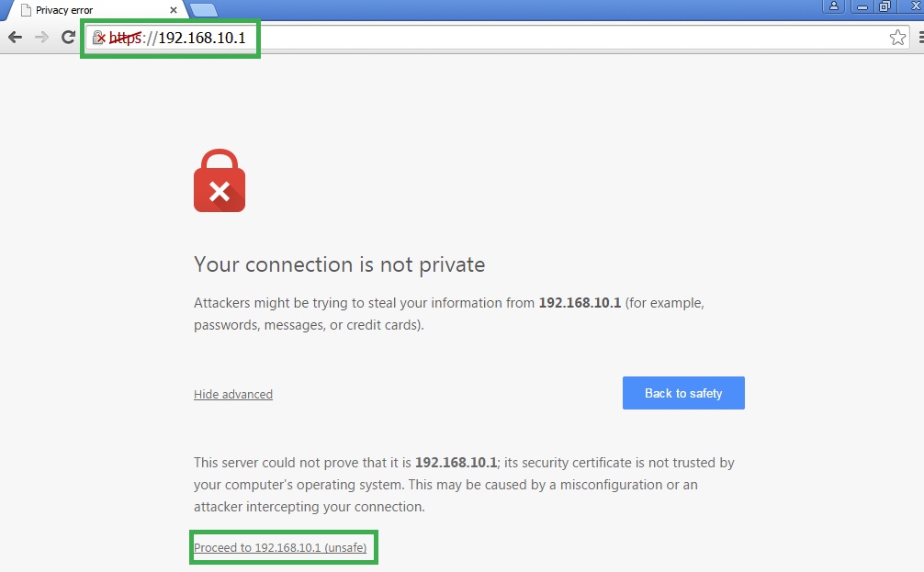The width and height of the screenshot is (924, 572).
Task: Reload the current page
Action: tap(68, 37)
